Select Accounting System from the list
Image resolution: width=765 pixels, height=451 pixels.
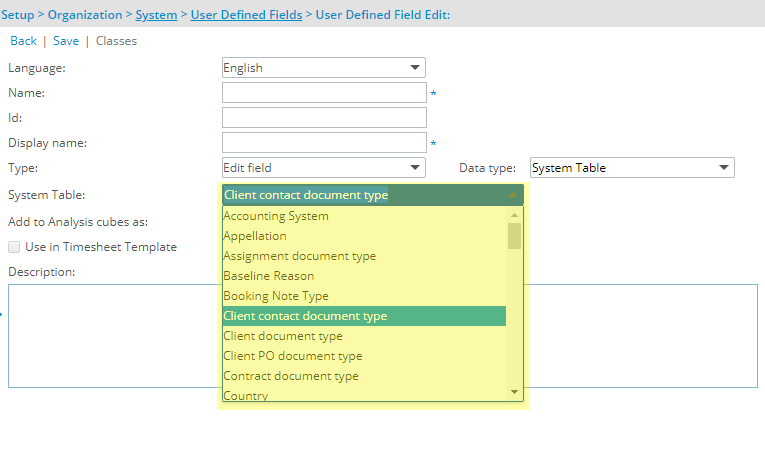(364, 216)
